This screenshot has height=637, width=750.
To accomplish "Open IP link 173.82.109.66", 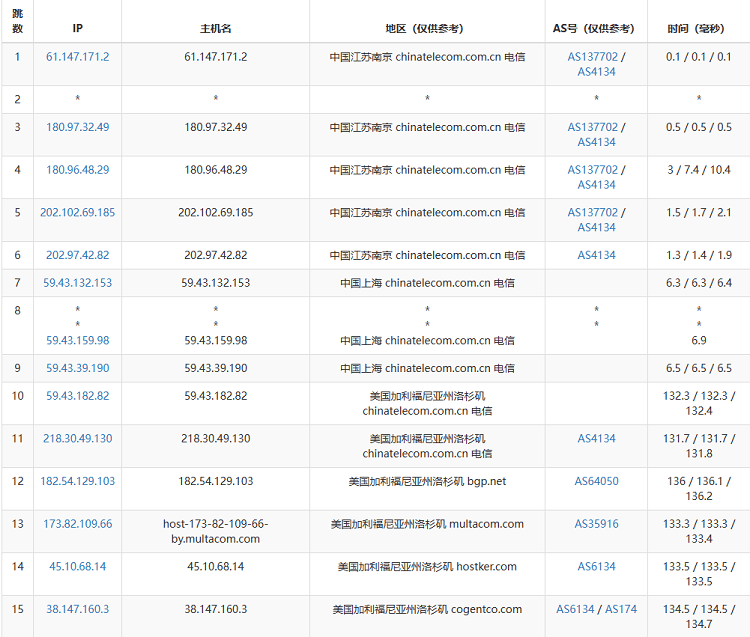I will (77, 523).
